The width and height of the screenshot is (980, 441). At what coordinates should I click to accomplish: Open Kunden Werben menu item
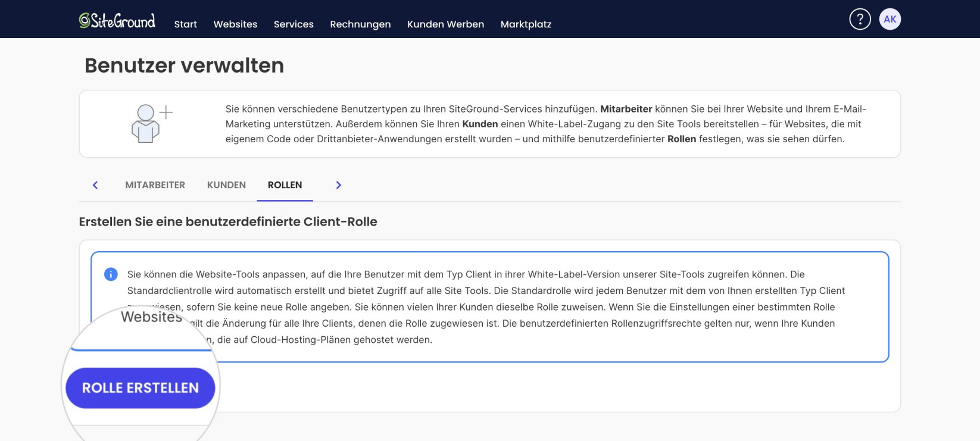coord(445,24)
